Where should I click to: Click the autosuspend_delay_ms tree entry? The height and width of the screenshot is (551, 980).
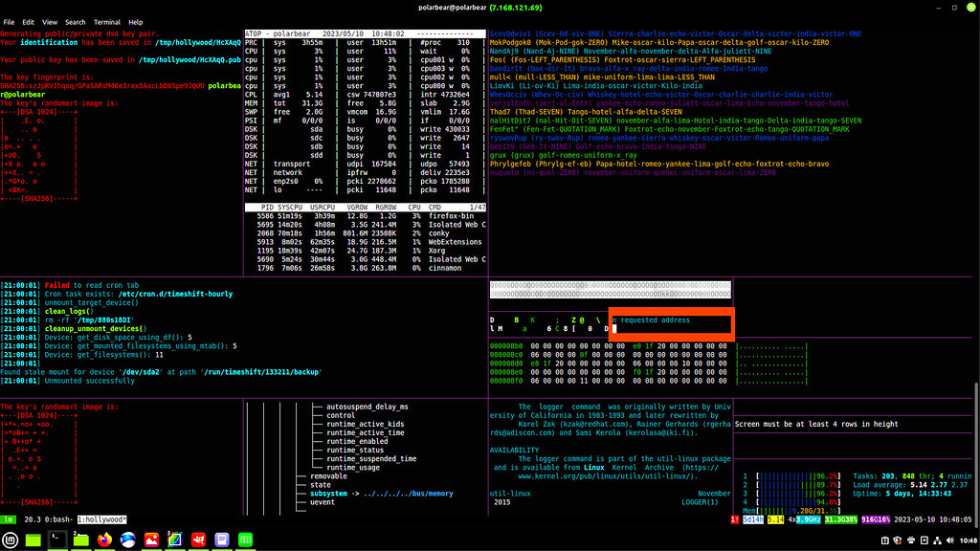click(367, 407)
